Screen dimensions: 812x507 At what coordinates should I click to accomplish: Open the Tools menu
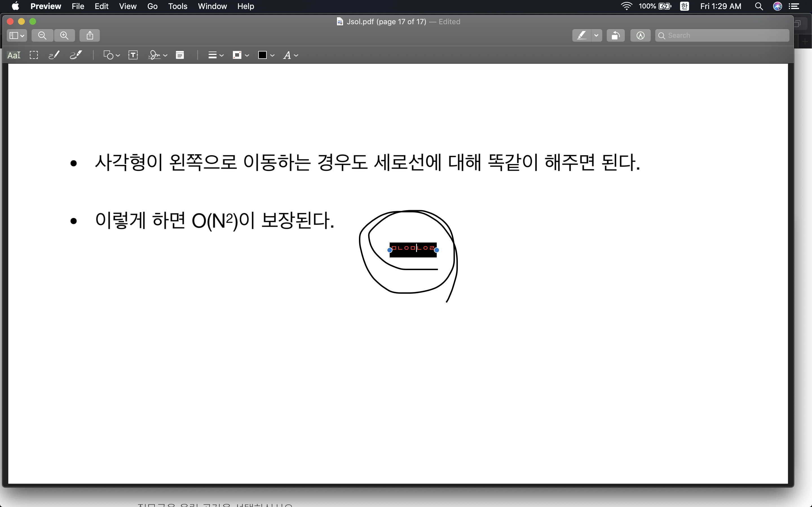pos(178,6)
